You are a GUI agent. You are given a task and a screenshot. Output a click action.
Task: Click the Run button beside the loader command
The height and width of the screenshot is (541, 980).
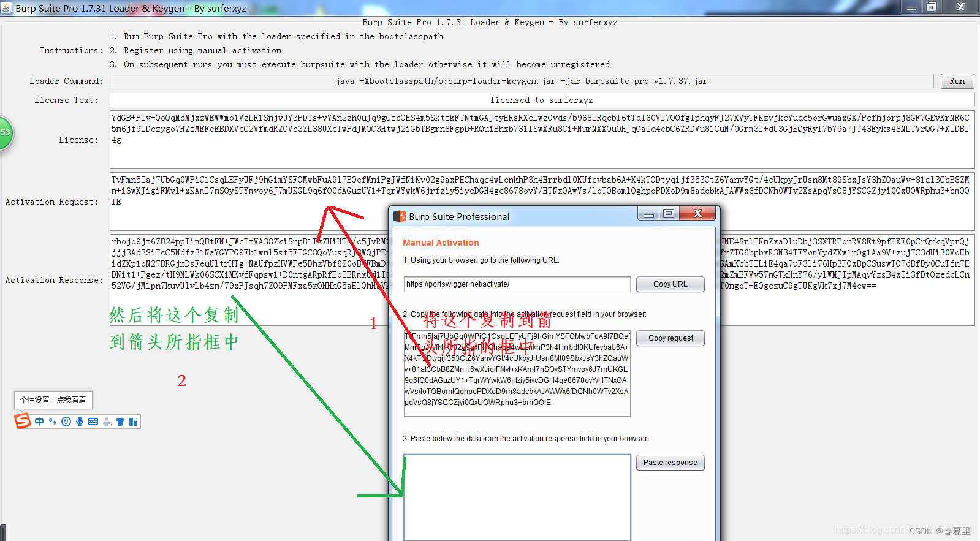(957, 81)
